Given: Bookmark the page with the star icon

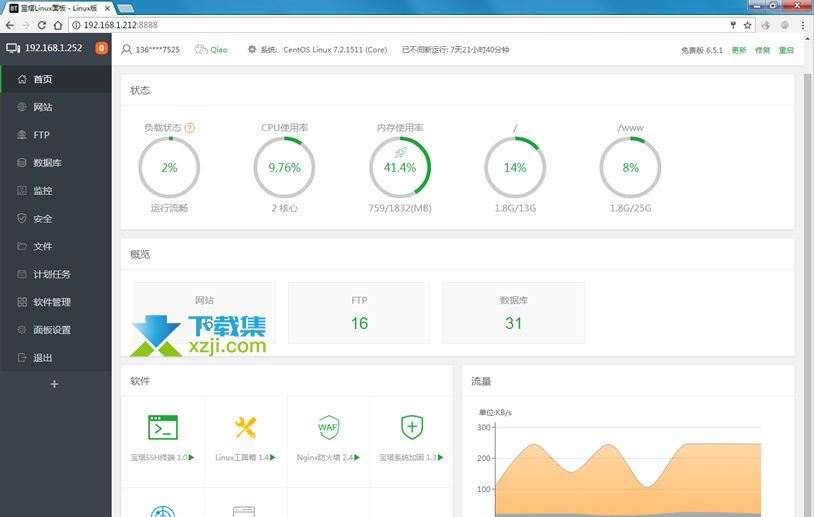Looking at the screenshot, I should (748, 25).
